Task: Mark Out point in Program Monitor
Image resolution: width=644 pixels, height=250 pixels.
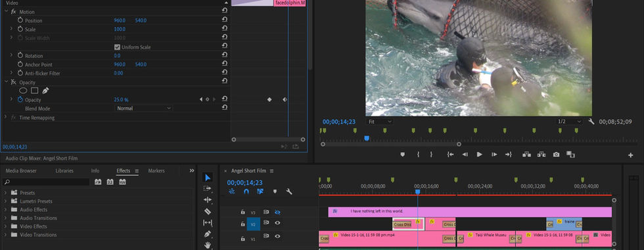Action: click(x=431, y=155)
